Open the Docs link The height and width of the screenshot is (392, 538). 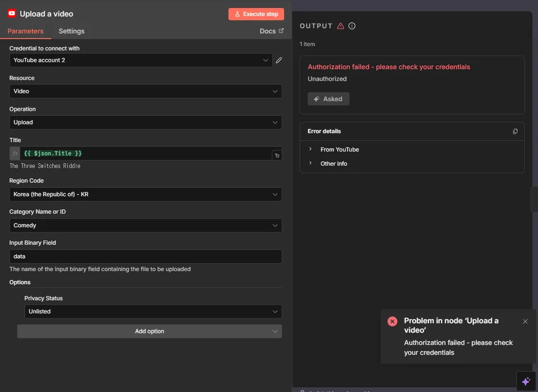(271, 31)
